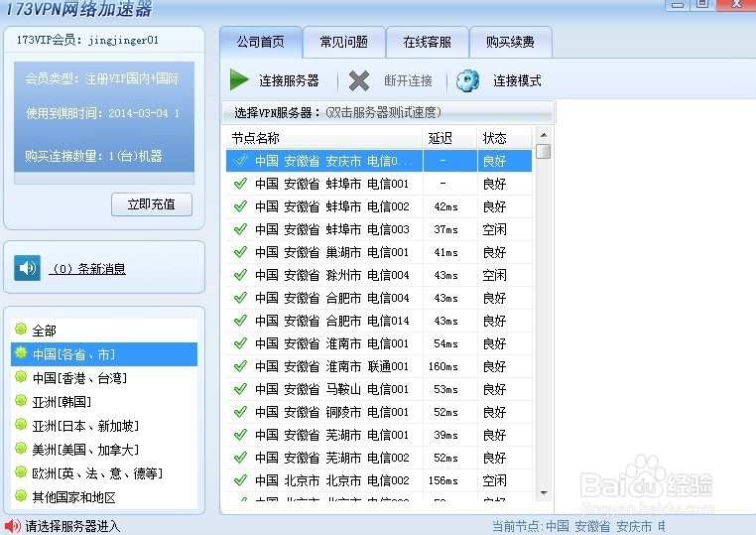Viewport: 756px width, 535px height.
Task: Click green bullet icon beside 全部
Action: tap(21, 329)
